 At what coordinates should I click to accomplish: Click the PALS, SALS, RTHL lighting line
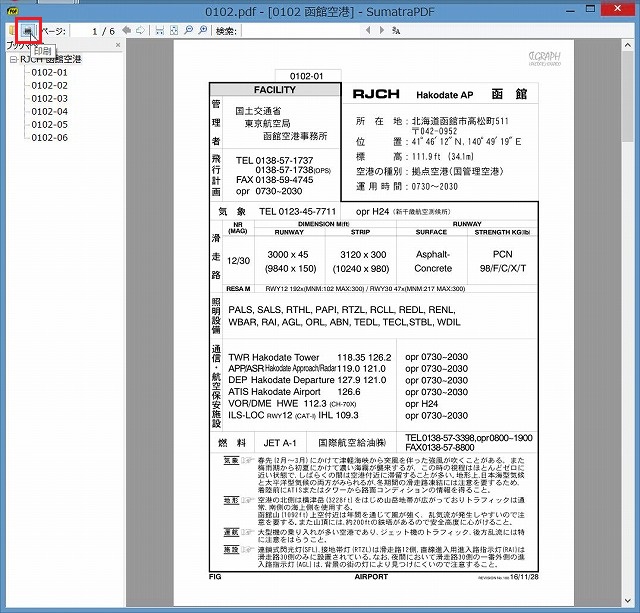(342, 310)
